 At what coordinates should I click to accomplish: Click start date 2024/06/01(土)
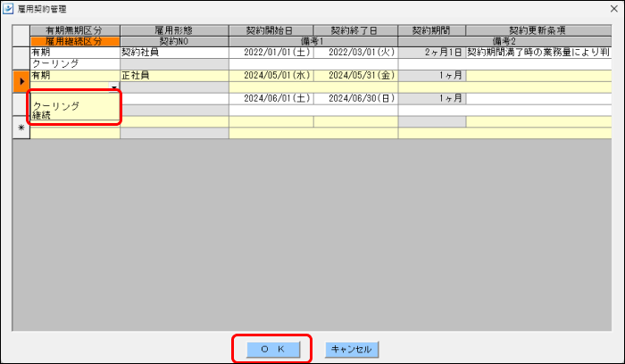coord(271,98)
